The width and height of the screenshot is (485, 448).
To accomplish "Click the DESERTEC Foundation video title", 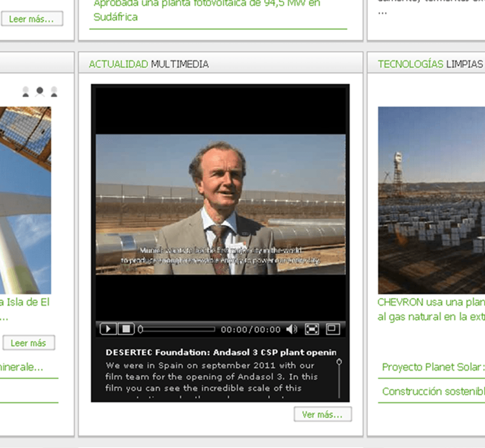I will pyautogui.click(x=221, y=352).
